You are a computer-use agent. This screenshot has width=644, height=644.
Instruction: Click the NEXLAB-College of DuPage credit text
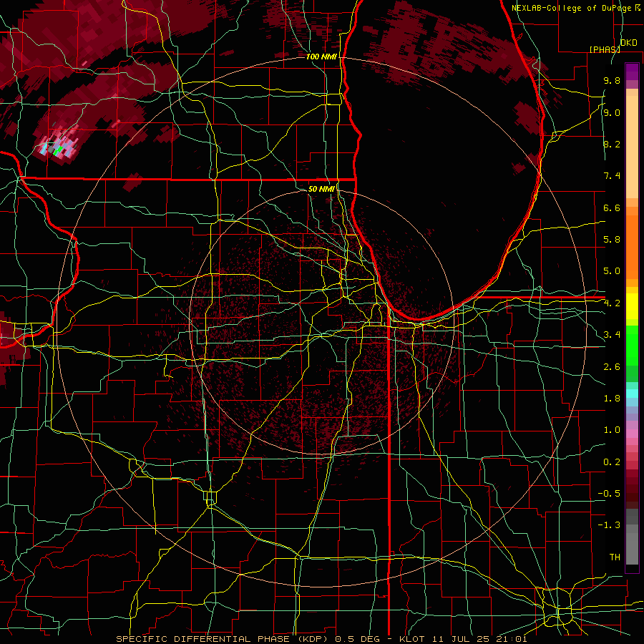point(573,8)
